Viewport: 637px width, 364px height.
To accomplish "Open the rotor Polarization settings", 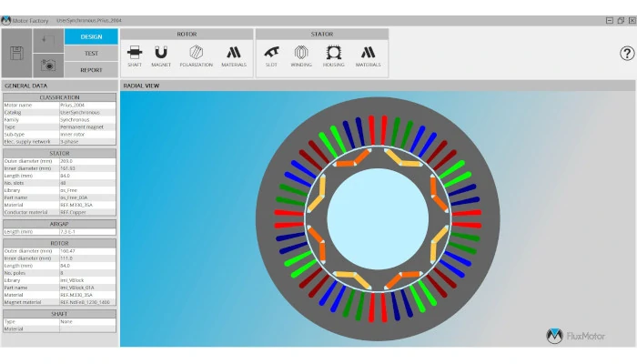I will click(x=196, y=56).
